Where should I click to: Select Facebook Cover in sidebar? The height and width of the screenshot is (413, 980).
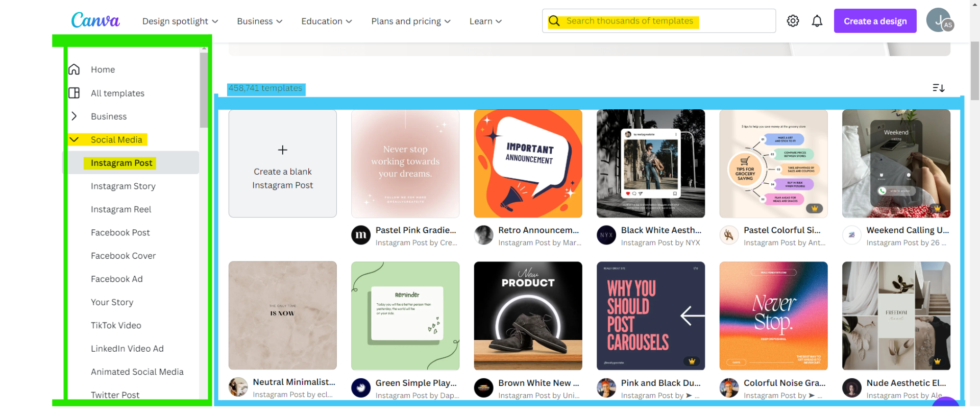[x=123, y=256]
